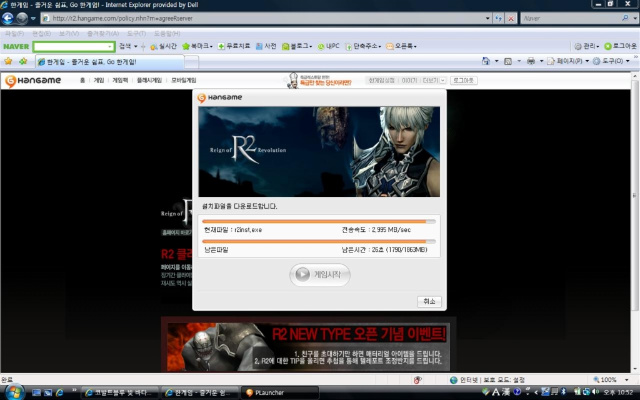Click the IE back navigation arrow
640x400 pixels.
click(8, 18)
